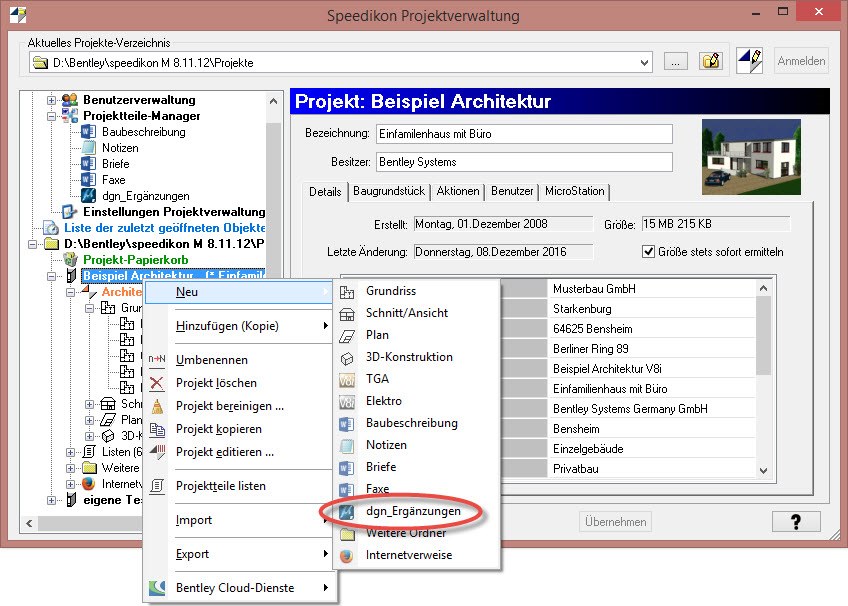Click the Umbenennen rename icon
The width and height of the screenshot is (848, 606).
click(x=157, y=359)
